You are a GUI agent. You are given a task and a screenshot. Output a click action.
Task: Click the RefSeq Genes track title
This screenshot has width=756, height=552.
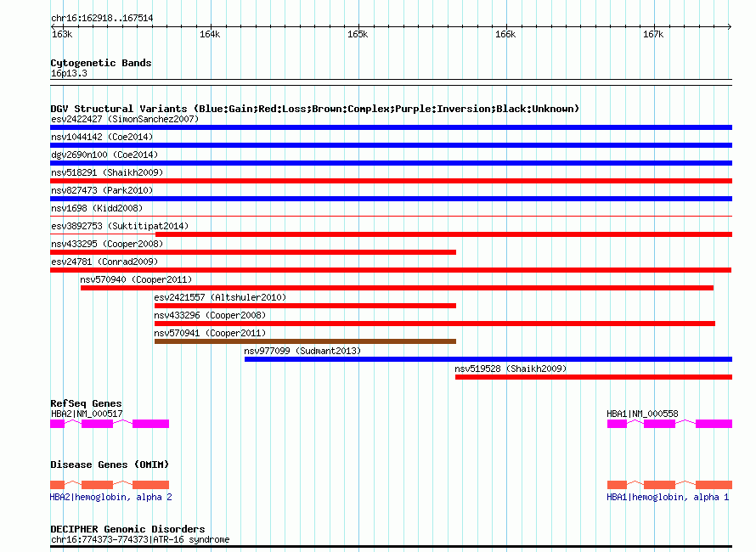86,403
